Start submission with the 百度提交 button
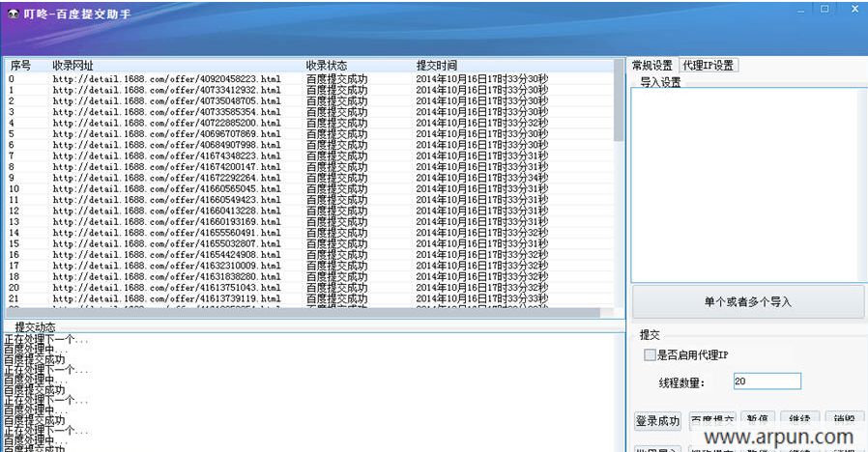This screenshot has height=452, width=868. [713, 421]
